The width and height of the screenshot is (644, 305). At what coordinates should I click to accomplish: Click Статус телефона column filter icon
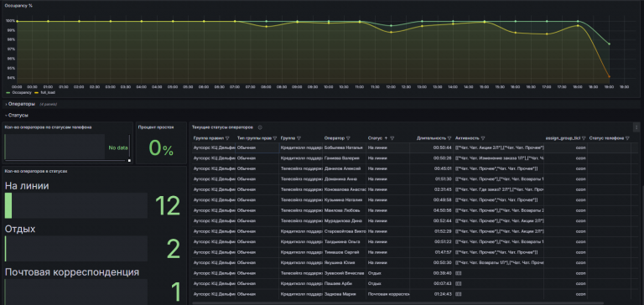coord(627,138)
